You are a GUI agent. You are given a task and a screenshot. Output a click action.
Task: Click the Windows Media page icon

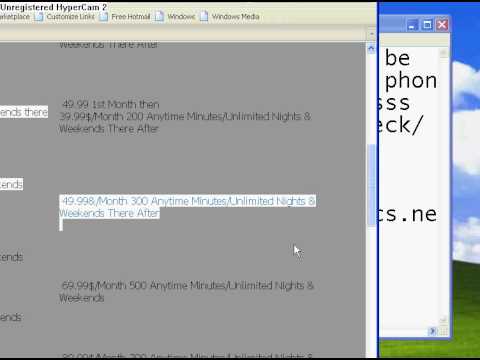tap(204, 17)
